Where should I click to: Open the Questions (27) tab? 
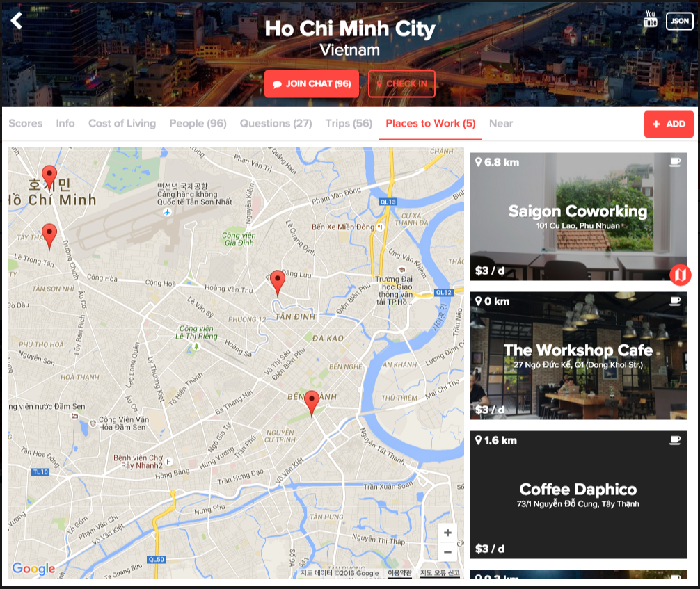276,124
